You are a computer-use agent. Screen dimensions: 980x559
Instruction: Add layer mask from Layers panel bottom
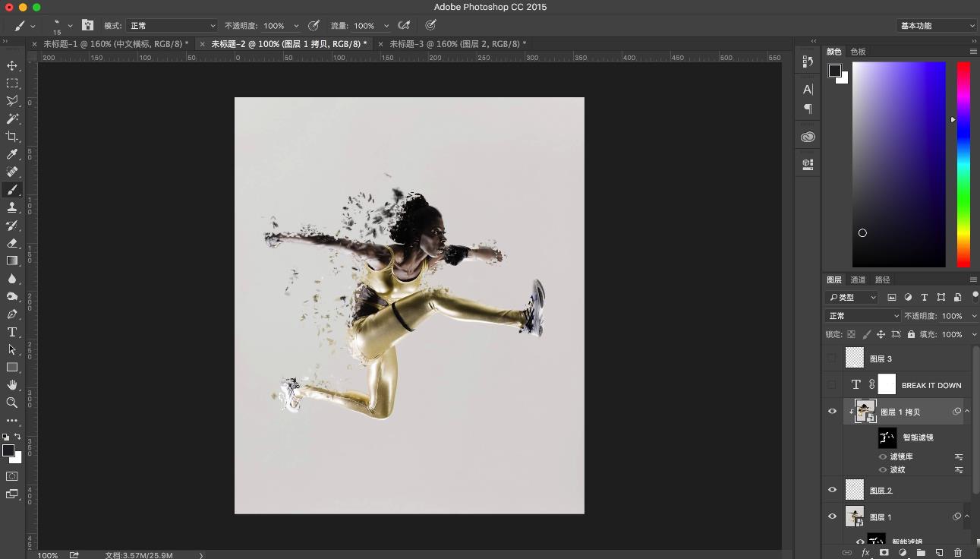pyautogui.click(x=884, y=553)
